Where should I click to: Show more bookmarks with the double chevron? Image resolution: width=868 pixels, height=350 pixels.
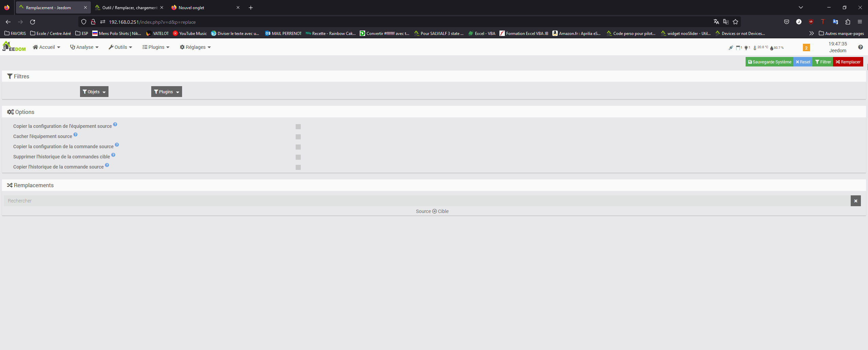pyautogui.click(x=811, y=33)
